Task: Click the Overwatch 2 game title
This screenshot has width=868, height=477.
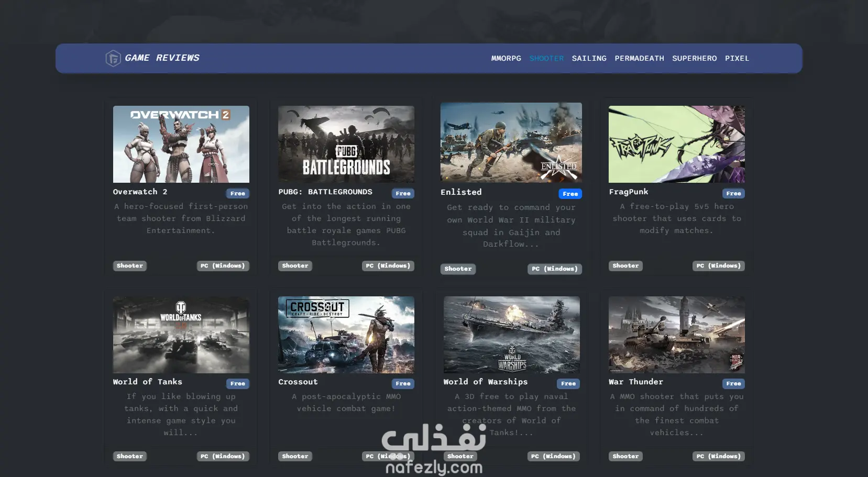Action: (140, 192)
